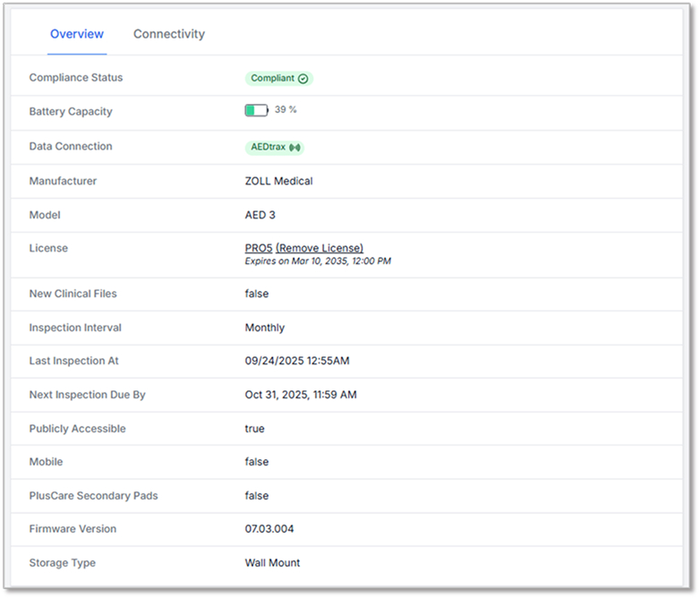Screen dimensions: 700x598
Task: Click the AEDtrax signal icon
Action: tap(295, 148)
